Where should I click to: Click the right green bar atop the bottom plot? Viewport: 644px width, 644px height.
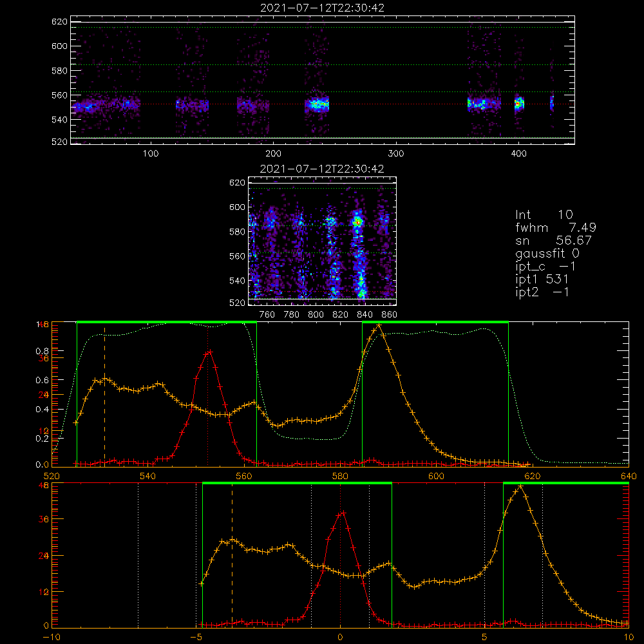click(x=566, y=484)
